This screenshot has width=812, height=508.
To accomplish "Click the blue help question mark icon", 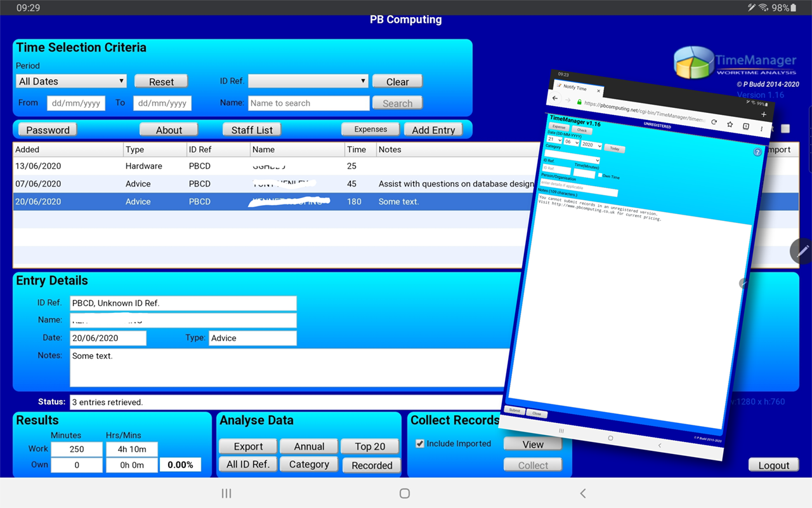I will pyautogui.click(x=757, y=152).
